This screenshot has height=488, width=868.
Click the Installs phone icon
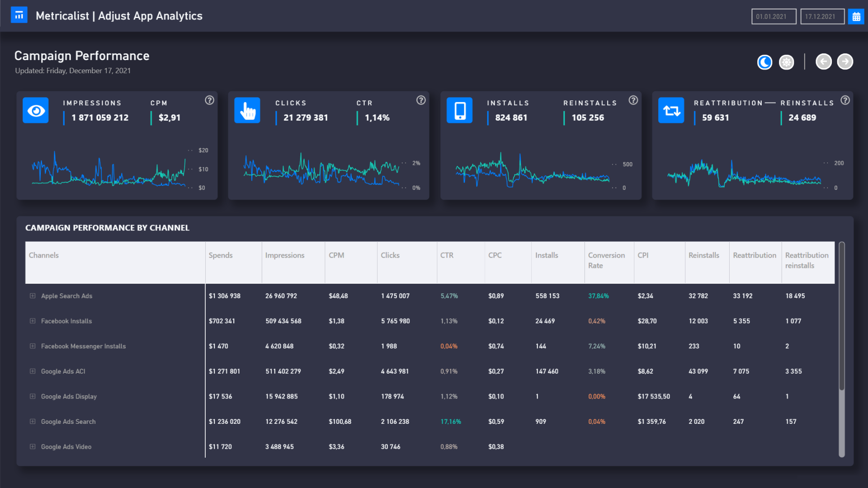coord(459,110)
